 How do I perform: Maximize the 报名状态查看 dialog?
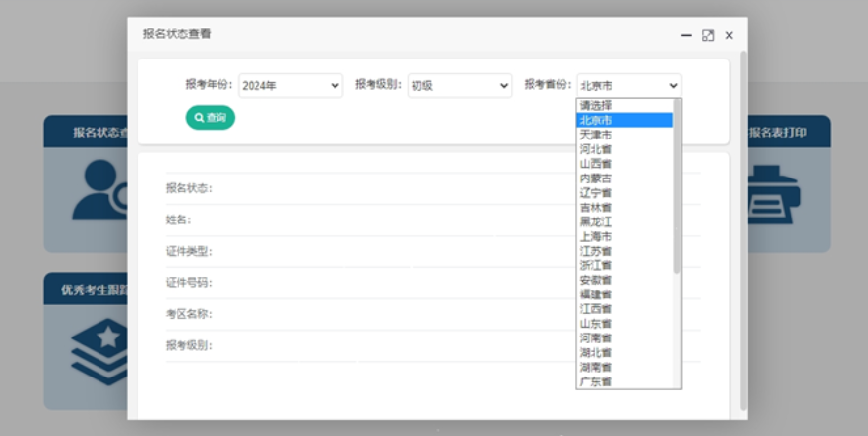point(708,35)
